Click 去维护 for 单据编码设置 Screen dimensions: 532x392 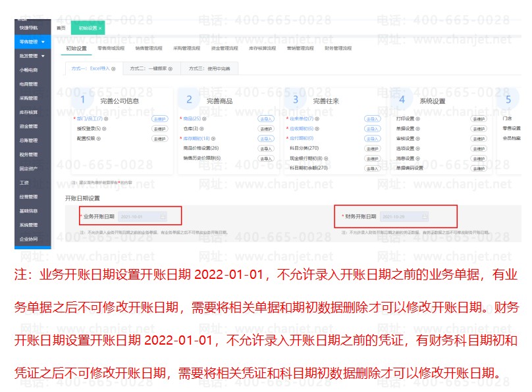479,168
